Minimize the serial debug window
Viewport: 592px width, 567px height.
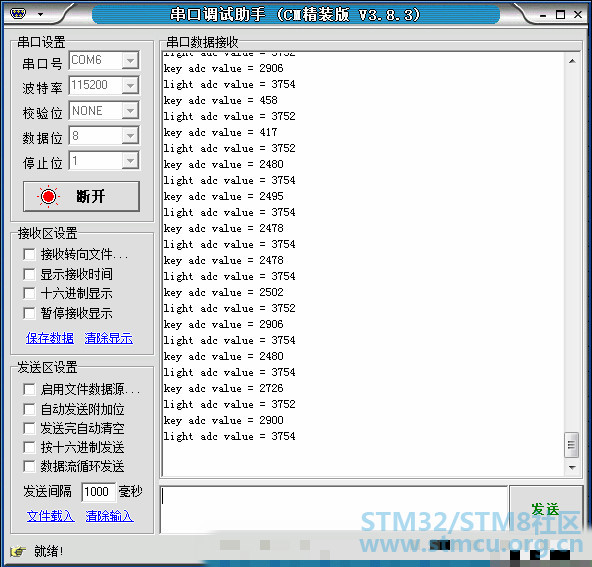tap(543, 15)
